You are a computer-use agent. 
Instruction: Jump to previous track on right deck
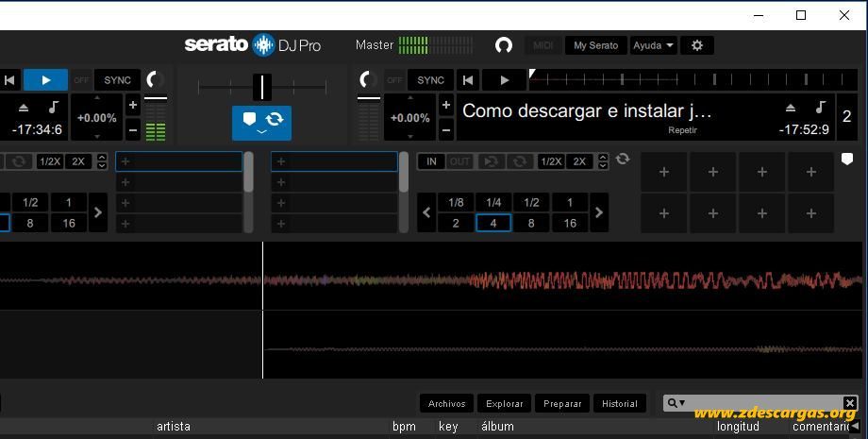468,80
